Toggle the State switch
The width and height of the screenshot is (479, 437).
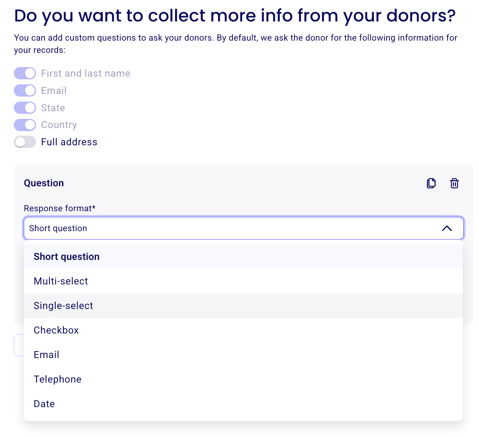[x=25, y=108]
